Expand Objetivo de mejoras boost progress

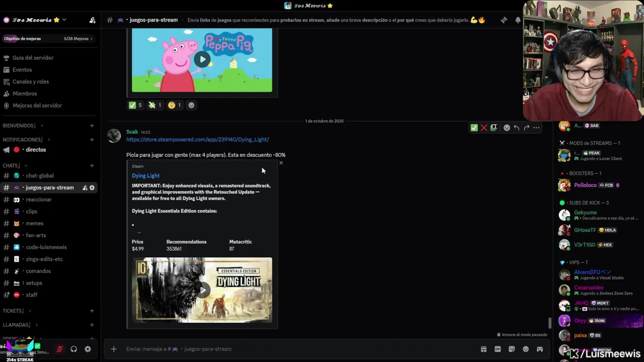tap(48, 38)
